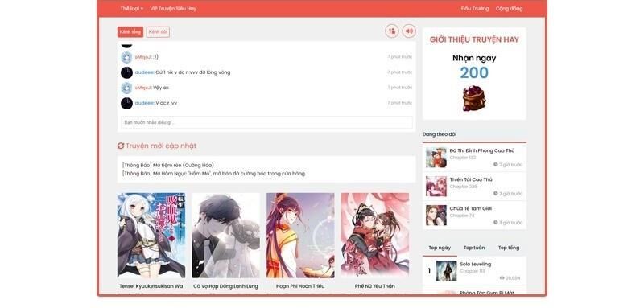
Task: Open Solo Leveling in top ranking
Action: [x=475, y=264]
